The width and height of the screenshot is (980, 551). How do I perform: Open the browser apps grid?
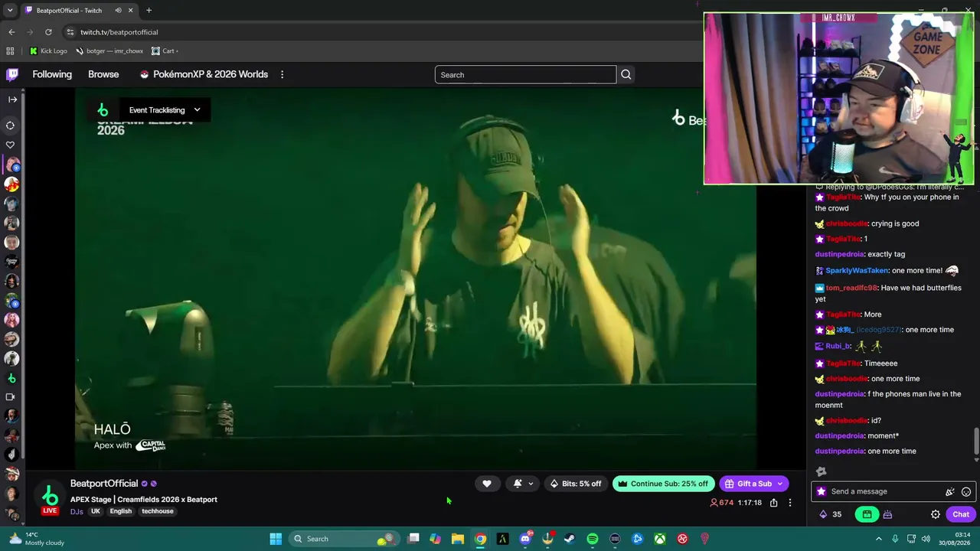(x=10, y=51)
